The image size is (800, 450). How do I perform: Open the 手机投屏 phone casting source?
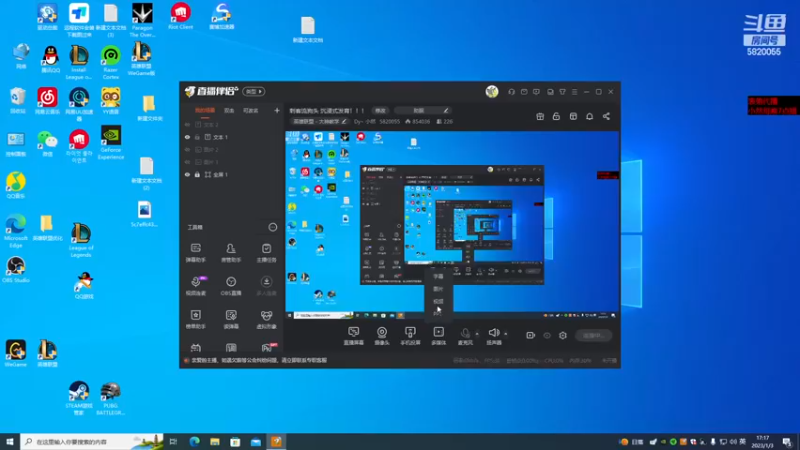pos(410,336)
